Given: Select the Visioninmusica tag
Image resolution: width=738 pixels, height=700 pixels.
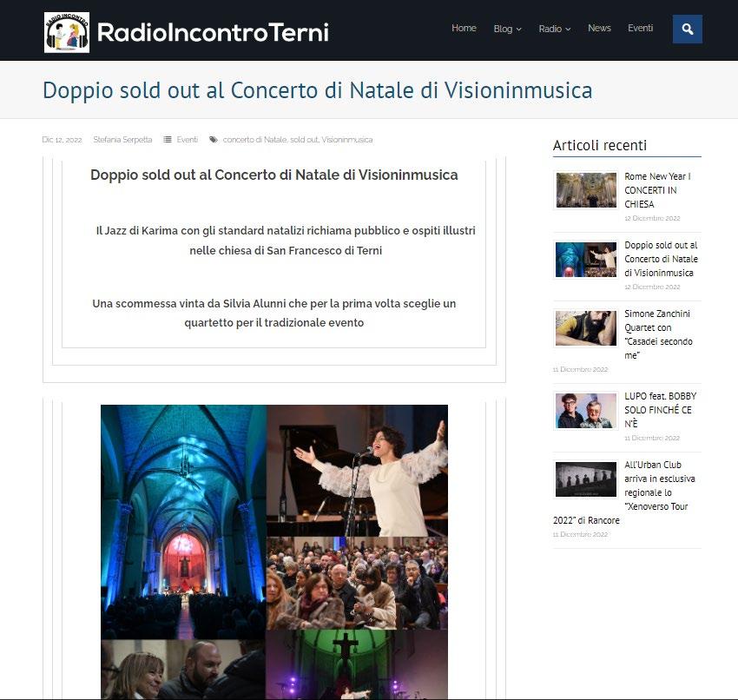Looking at the screenshot, I should [347, 139].
